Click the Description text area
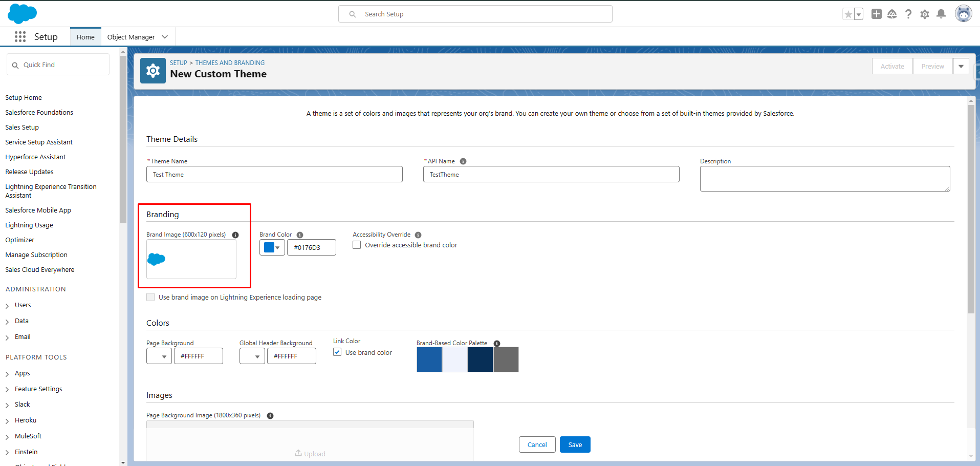 coord(825,179)
